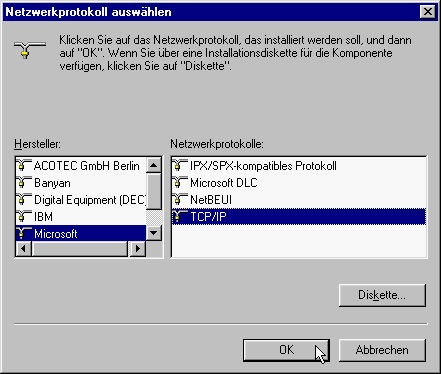Image resolution: width=441 pixels, height=374 pixels.
Task: Click the Hersteller list scroll down arrow
Action: point(154,233)
